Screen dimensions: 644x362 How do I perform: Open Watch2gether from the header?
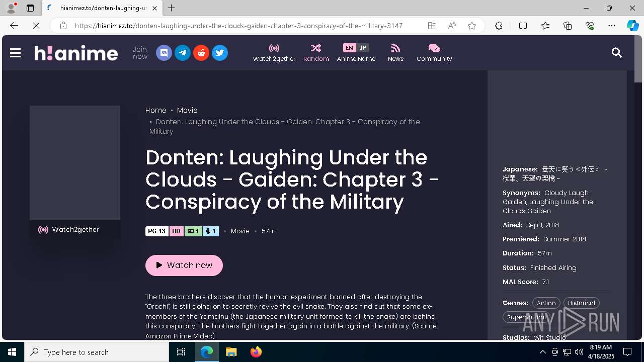point(274,53)
